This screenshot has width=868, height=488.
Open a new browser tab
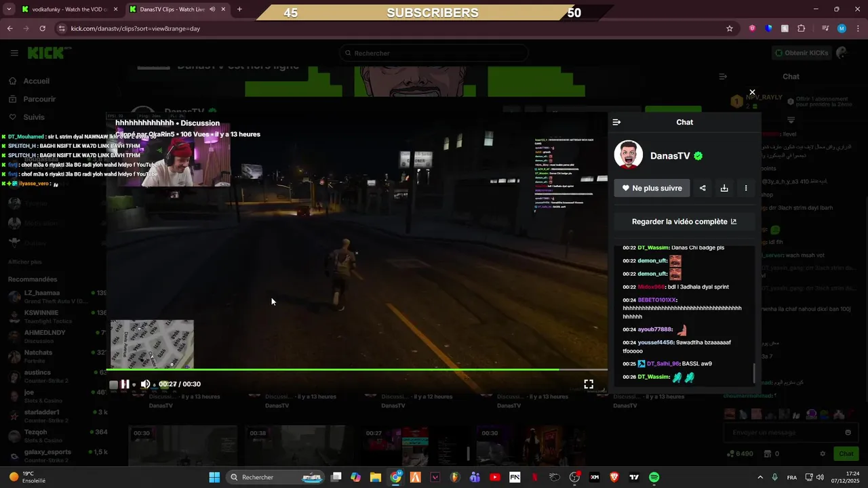pos(239,9)
